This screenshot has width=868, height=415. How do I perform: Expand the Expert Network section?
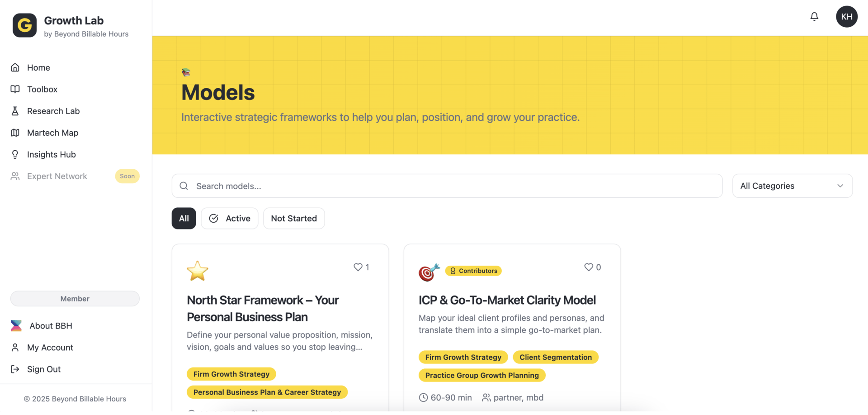point(57,176)
